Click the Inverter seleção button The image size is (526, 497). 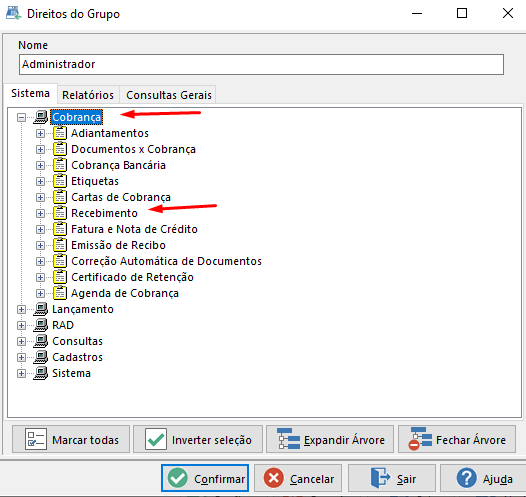[198, 439]
